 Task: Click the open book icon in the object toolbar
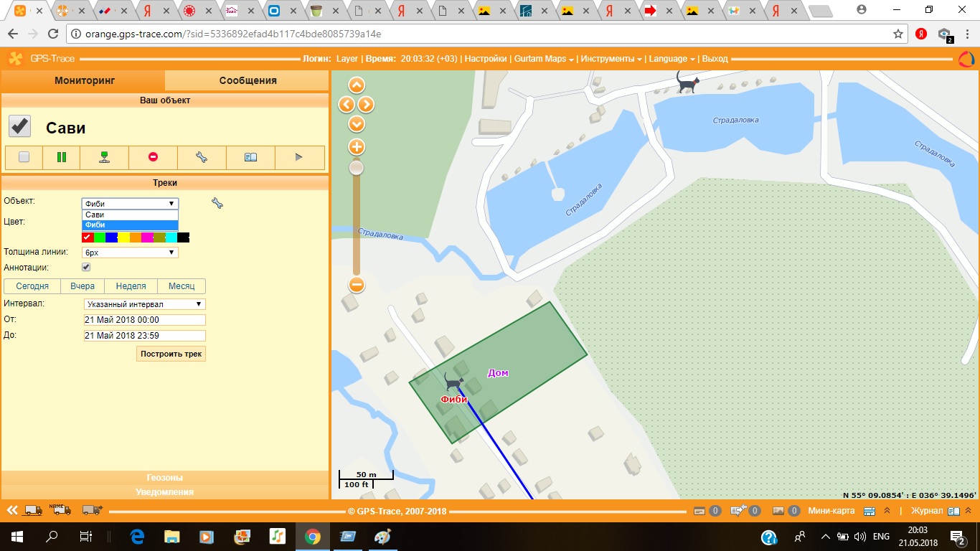point(250,157)
